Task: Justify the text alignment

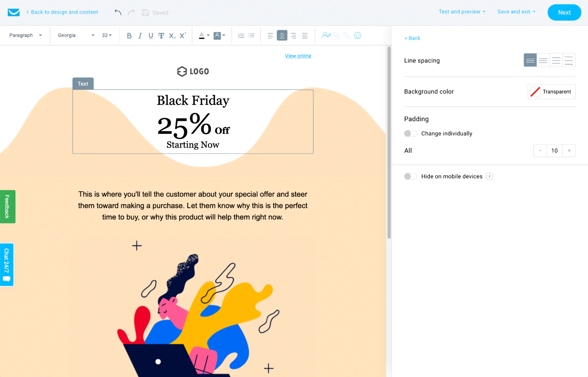Action: tap(305, 35)
